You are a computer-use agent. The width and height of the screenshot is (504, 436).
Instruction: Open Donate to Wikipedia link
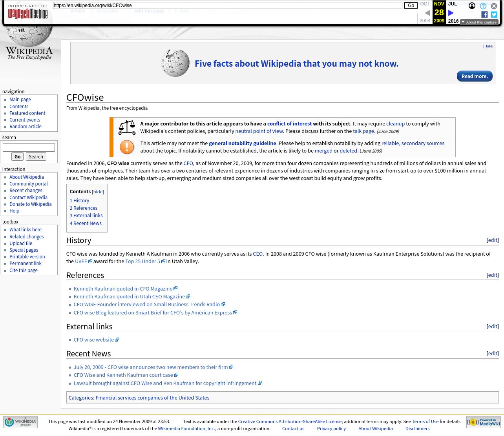tap(31, 204)
